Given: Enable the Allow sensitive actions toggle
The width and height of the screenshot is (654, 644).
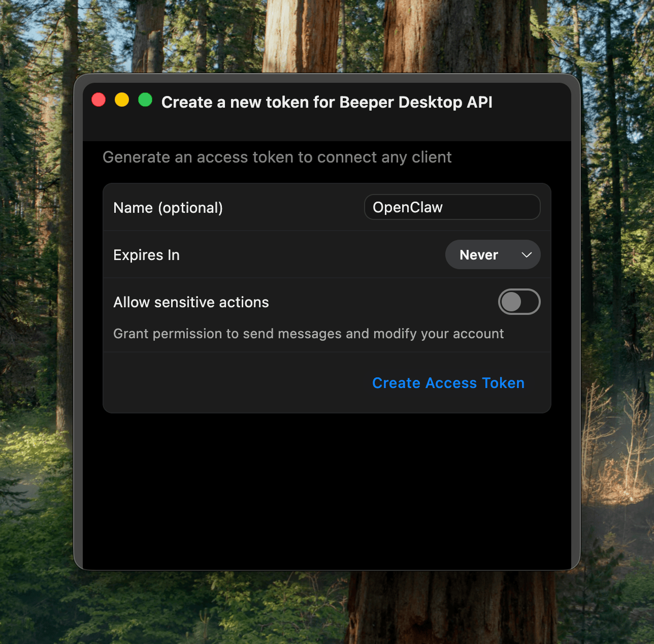Looking at the screenshot, I should (x=519, y=302).
